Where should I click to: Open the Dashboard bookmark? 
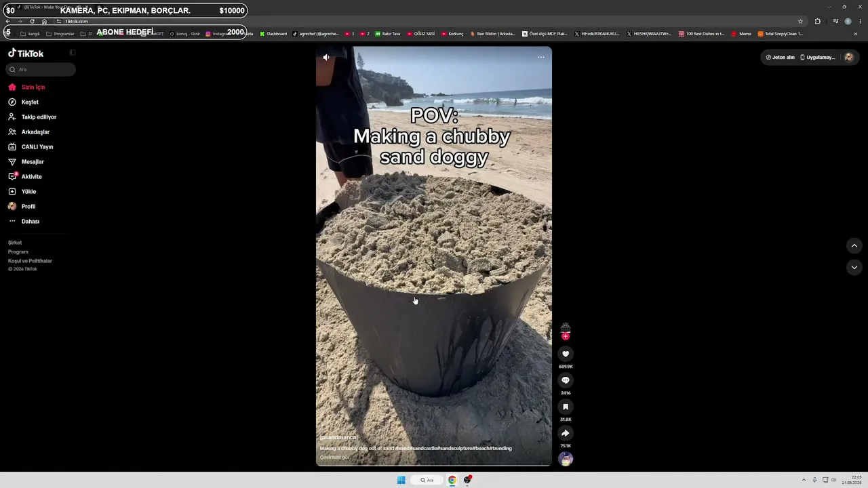click(273, 34)
